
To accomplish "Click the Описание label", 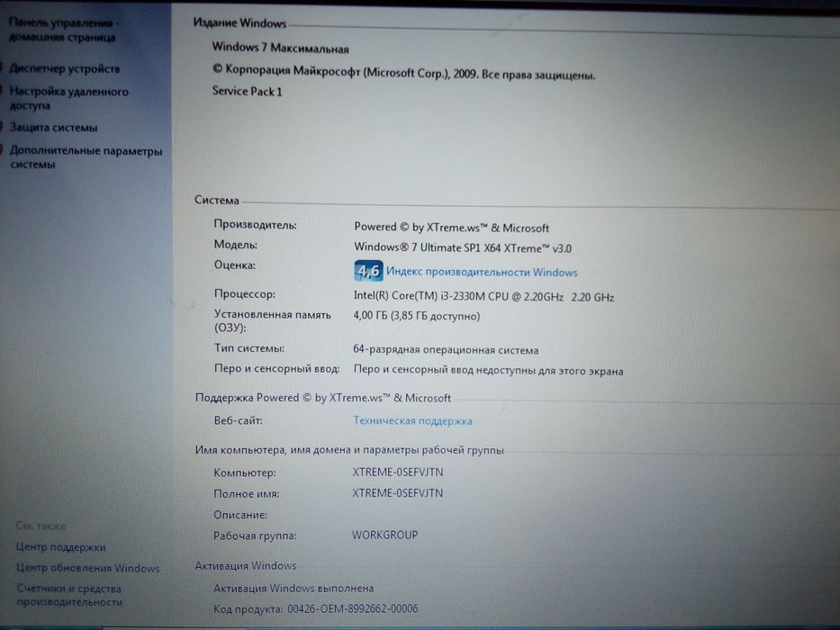I will click(240, 515).
